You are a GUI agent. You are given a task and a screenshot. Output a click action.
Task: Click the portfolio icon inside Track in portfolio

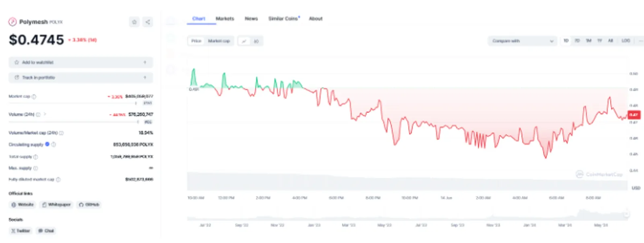[x=17, y=77]
